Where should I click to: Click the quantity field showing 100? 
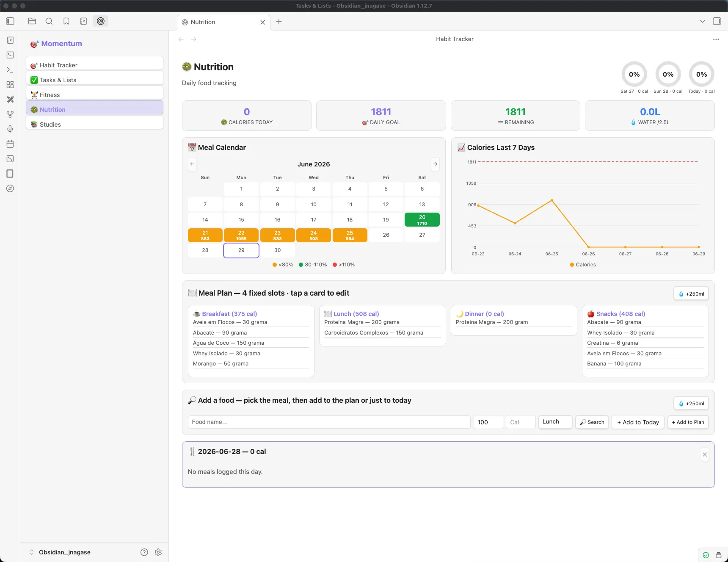tap(488, 422)
